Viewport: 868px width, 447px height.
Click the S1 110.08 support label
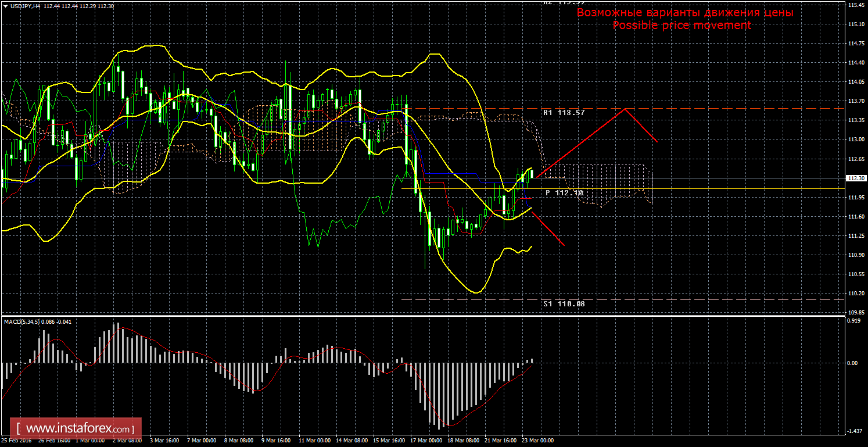tap(564, 303)
